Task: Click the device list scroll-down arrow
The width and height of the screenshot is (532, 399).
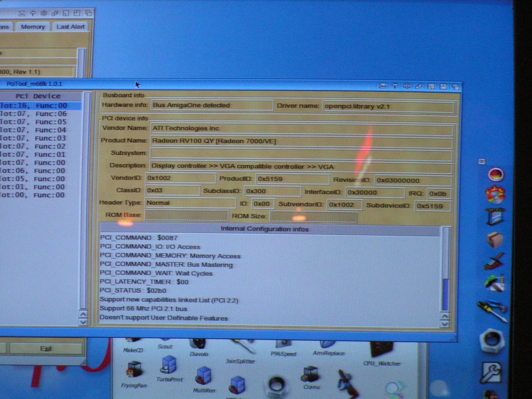Action: (83, 322)
